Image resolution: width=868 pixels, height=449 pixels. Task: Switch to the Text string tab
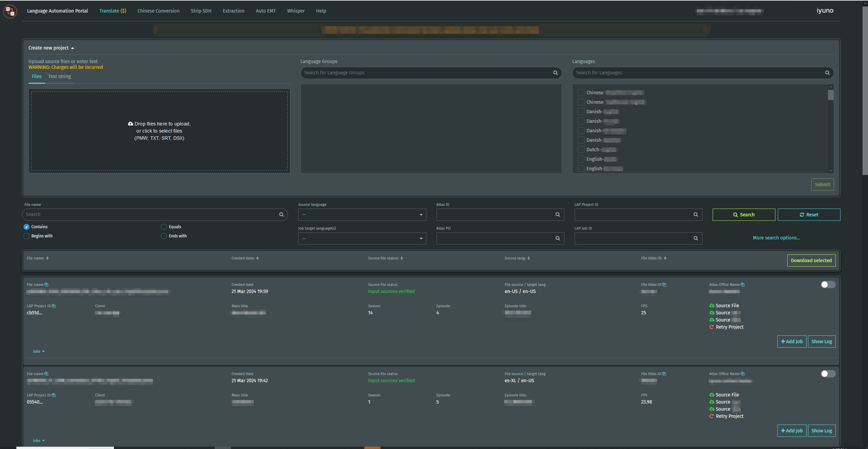[x=59, y=76]
